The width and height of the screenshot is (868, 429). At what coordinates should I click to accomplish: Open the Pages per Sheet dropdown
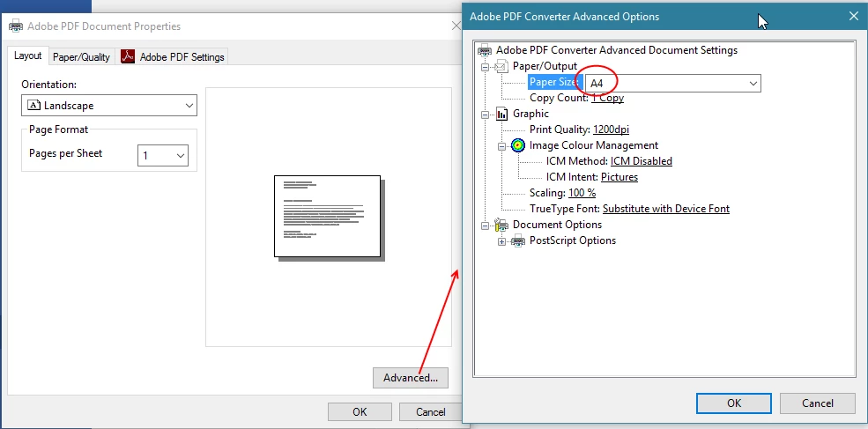163,156
